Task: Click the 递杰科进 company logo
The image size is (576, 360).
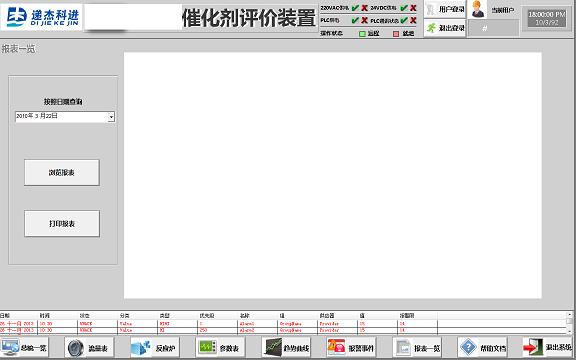Action: coord(42,17)
